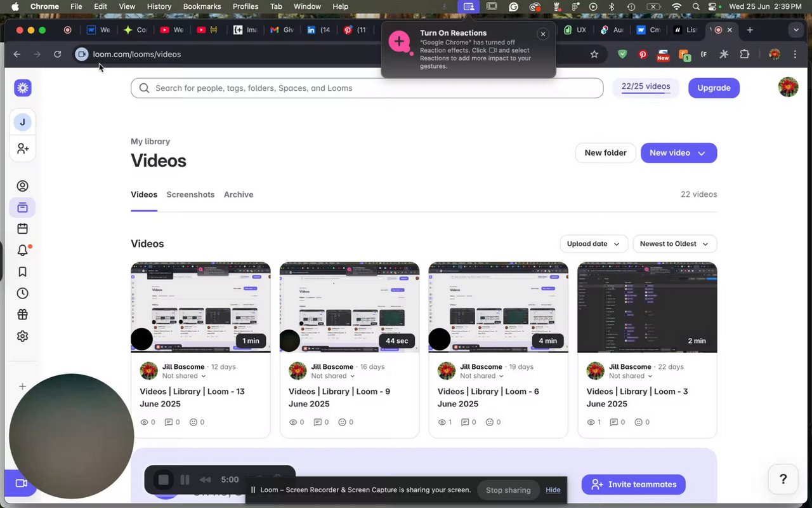Viewport: 812px width, 508px height.
Task: Open the Upload date sort dropdown
Action: click(594, 244)
